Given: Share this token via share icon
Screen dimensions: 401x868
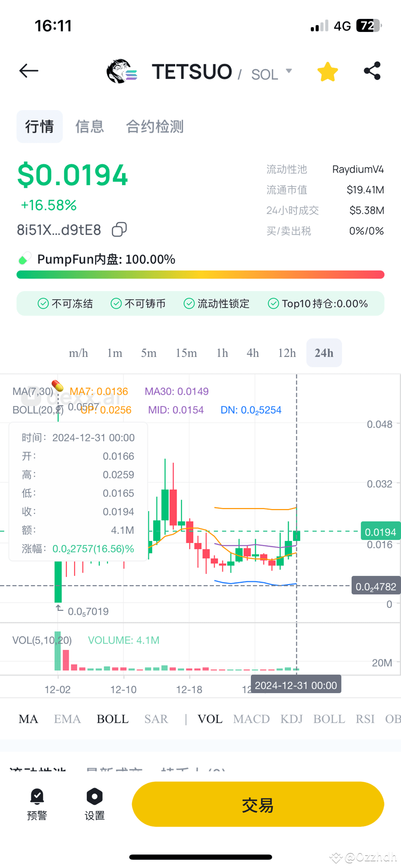Looking at the screenshot, I should [x=372, y=71].
